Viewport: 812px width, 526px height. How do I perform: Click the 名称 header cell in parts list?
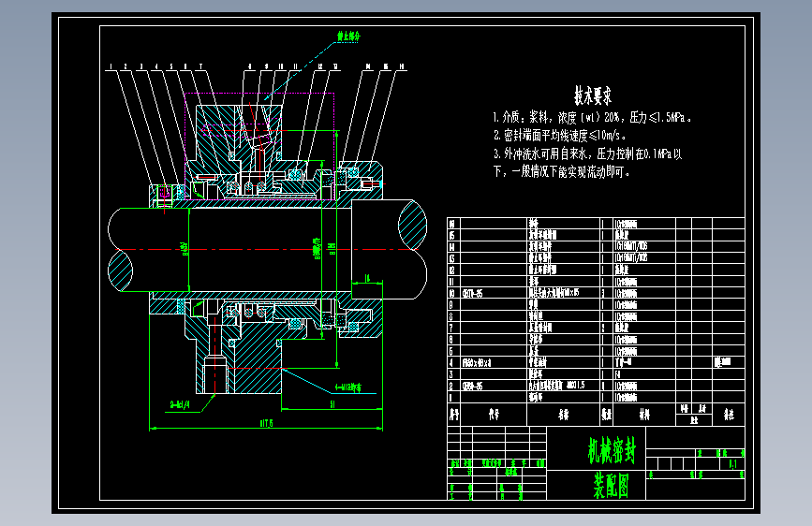point(564,415)
